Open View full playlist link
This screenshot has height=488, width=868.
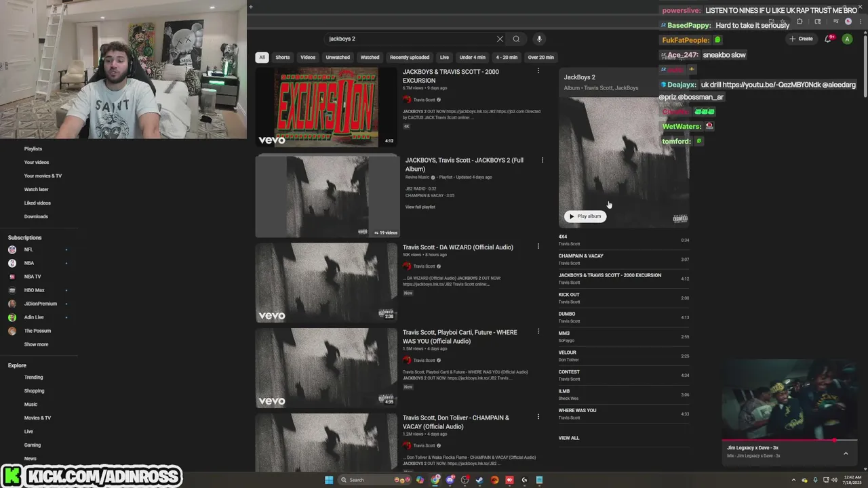click(420, 207)
